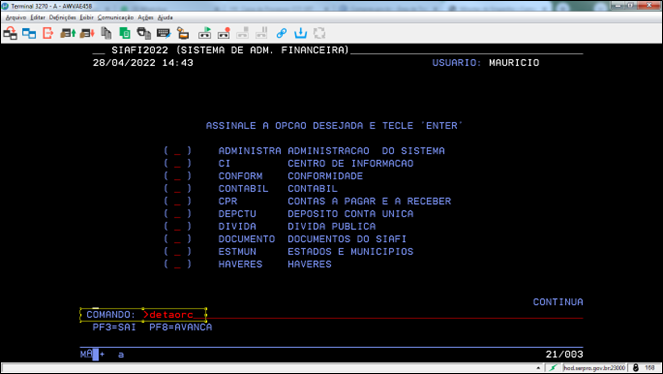
Task: Click the CONTAS A PAGAR E A RECEBER text
Action: coord(369,201)
